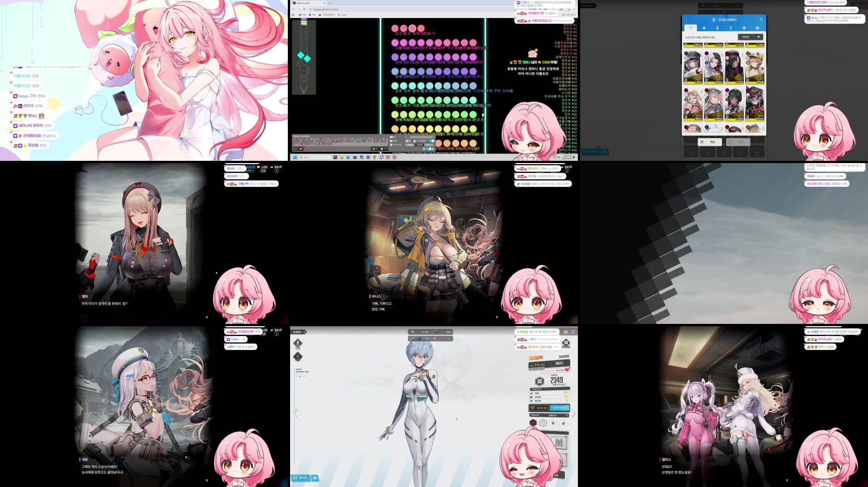Select the grey-cap dark-haired character card
Viewport: 868px width, 487px height.
click(x=693, y=68)
